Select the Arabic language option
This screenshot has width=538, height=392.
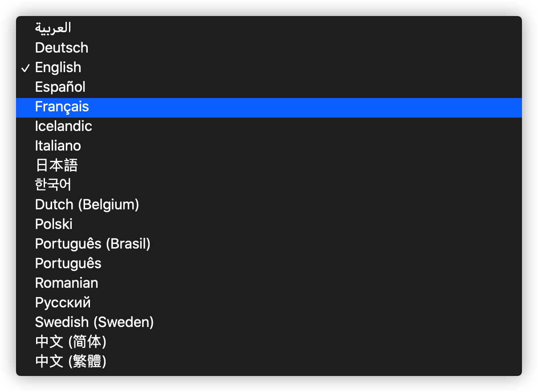coord(269,28)
